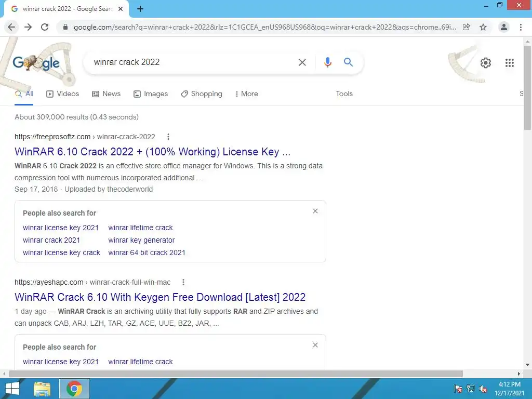The height and width of the screenshot is (399, 532).
Task: Open options for the ayeshapc.com result
Action: coord(183,282)
